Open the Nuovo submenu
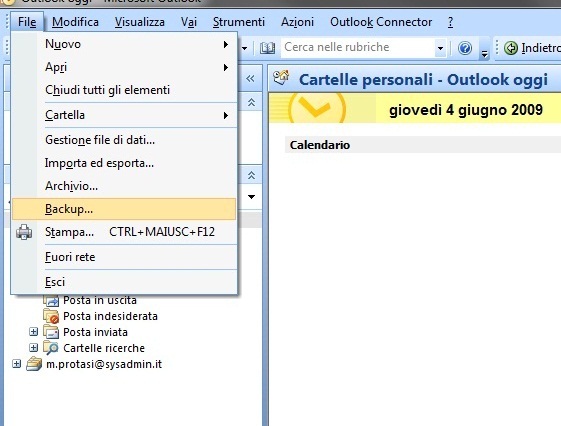The width and height of the screenshot is (561, 426). click(x=124, y=44)
